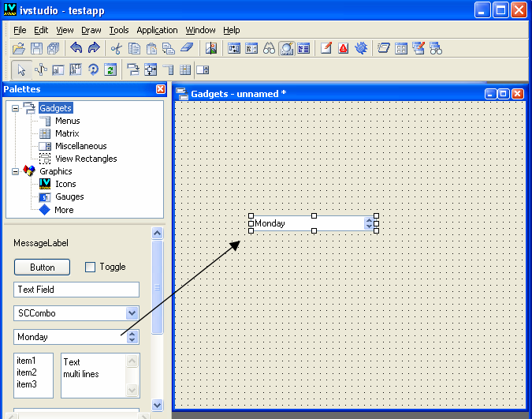This screenshot has height=419, width=532.
Task: Click the Button gadget in palette
Action: [42, 267]
